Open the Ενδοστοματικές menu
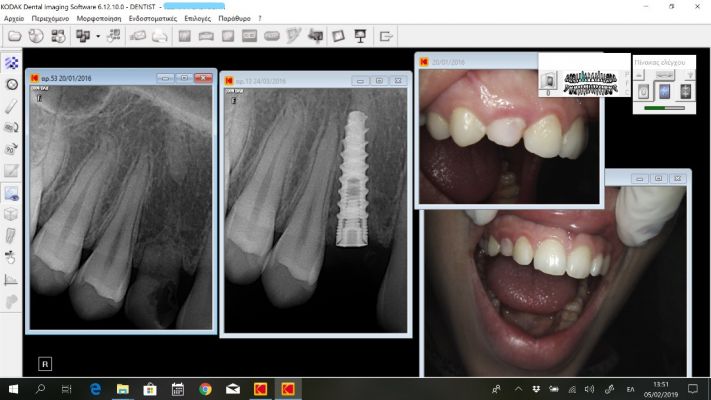711x400 pixels. tap(153, 19)
